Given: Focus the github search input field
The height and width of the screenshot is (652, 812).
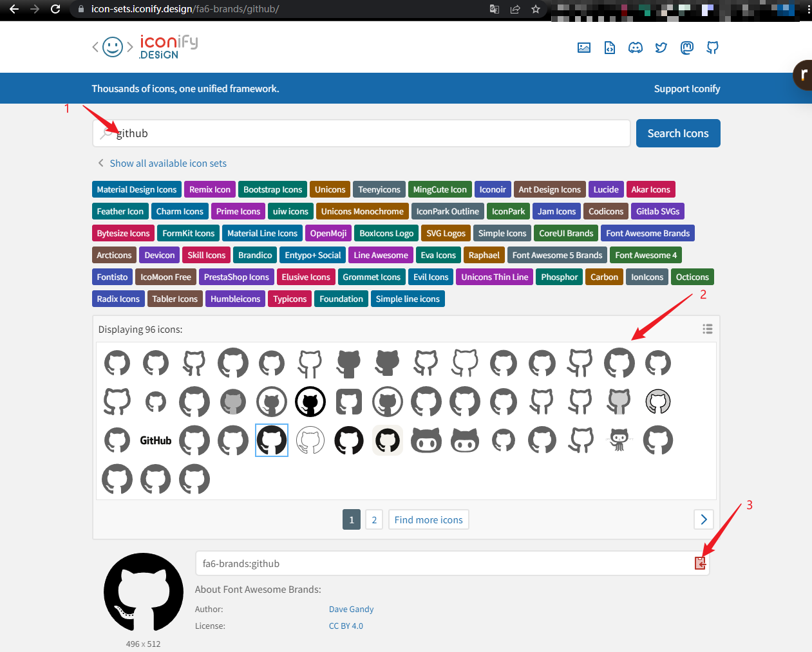Looking at the screenshot, I should pos(361,133).
